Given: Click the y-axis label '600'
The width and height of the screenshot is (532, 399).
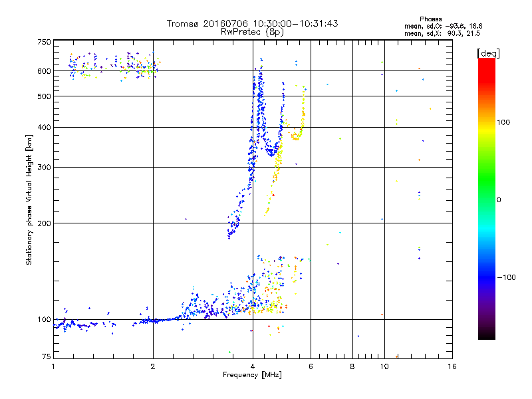Looking at the screenshot, I should (x=44, y=71).
